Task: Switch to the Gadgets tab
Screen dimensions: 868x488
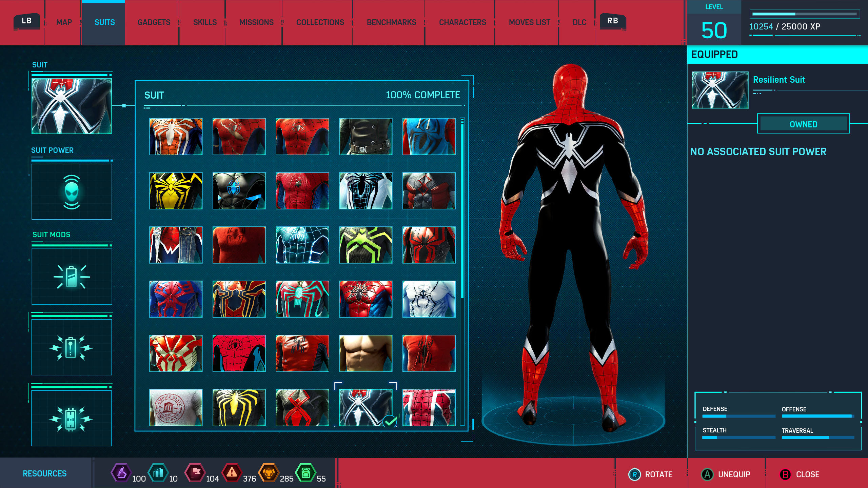Action: (x=154, y=22)
